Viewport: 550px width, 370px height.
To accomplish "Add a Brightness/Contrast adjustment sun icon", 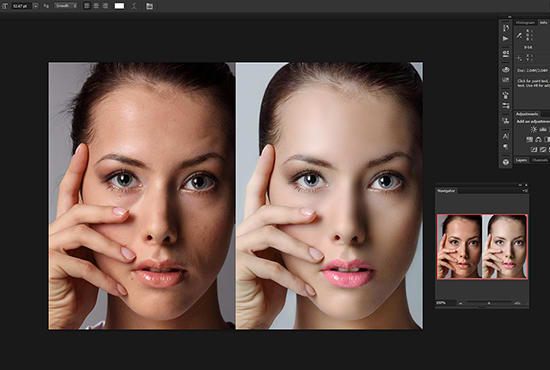I will coord(534,129).
